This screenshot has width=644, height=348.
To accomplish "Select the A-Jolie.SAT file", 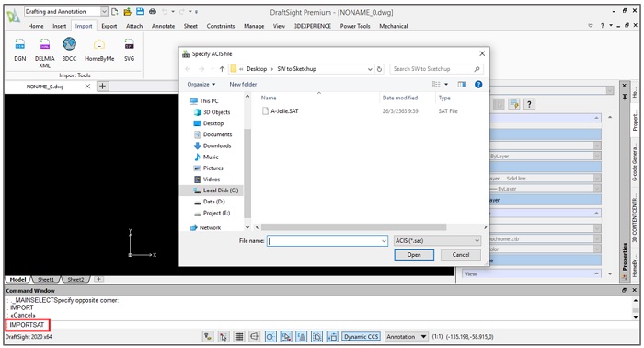I will click(x=284, y=110).
